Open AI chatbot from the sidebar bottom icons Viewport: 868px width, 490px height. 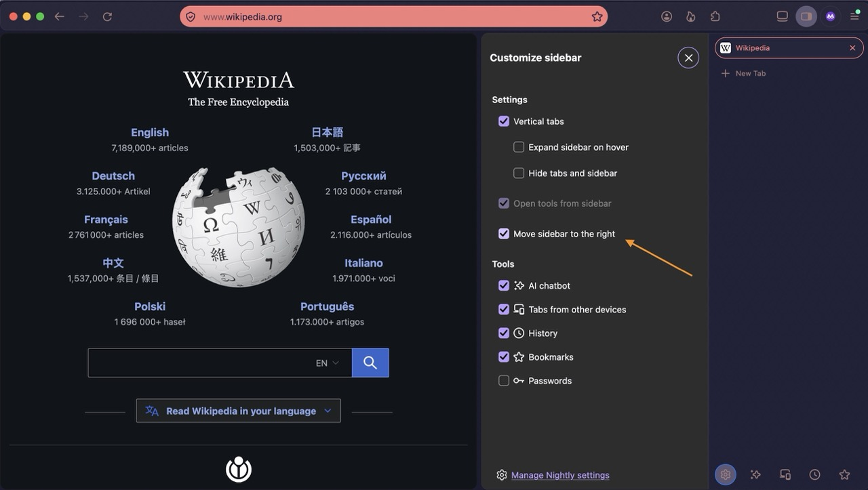click(x=755, y=474)
